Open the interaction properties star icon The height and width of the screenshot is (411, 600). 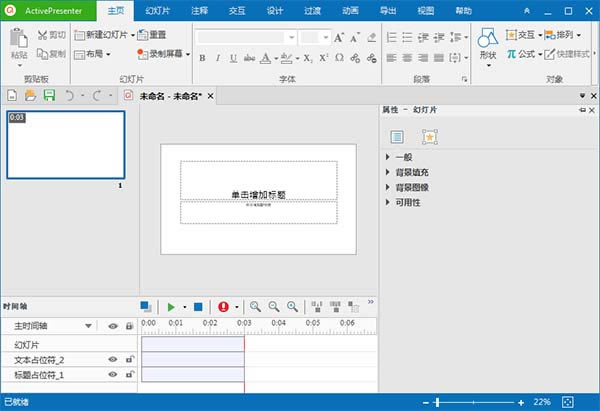[429, 136]
